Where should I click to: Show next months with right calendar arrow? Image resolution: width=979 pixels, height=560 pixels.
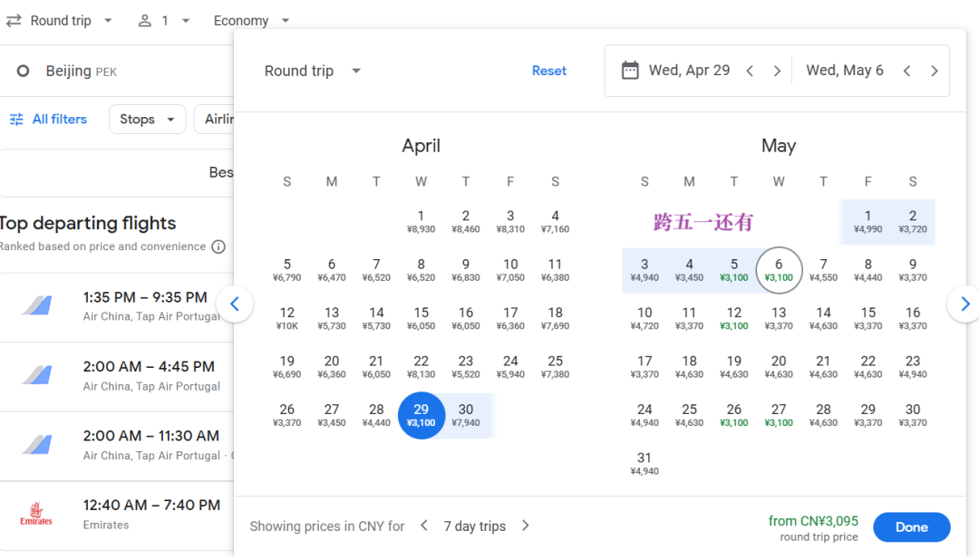[x=964, y=304]
